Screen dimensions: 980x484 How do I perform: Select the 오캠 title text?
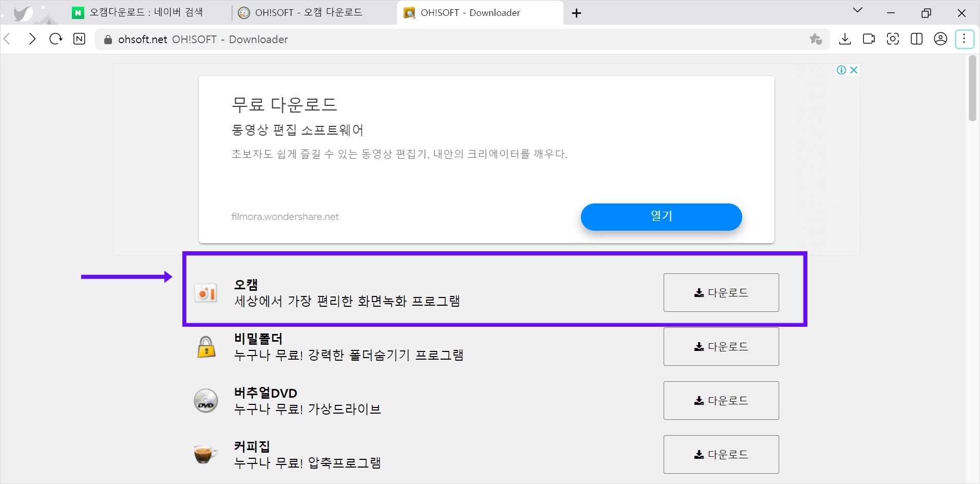[246, 284]
